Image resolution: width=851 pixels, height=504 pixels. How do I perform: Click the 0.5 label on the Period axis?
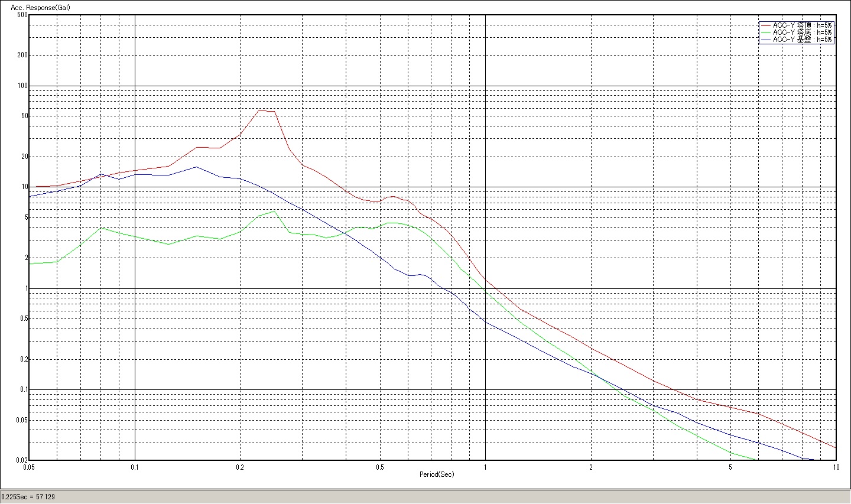380,467
